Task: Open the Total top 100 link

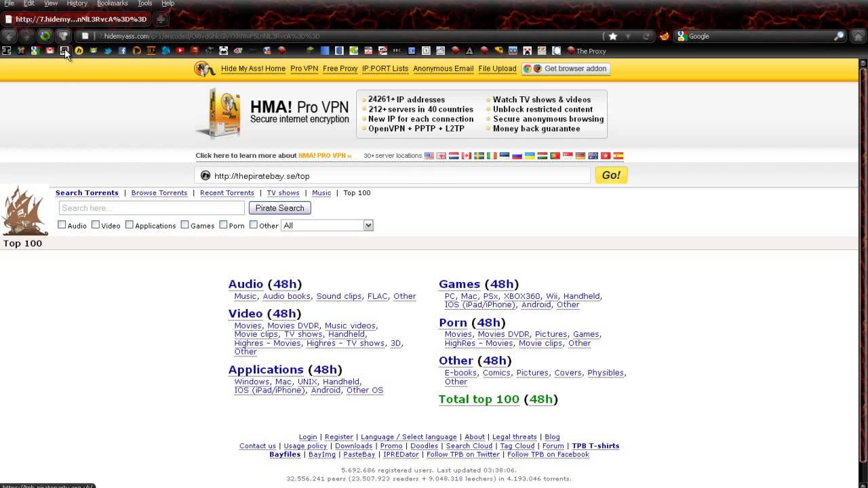Action: point(479,399)
